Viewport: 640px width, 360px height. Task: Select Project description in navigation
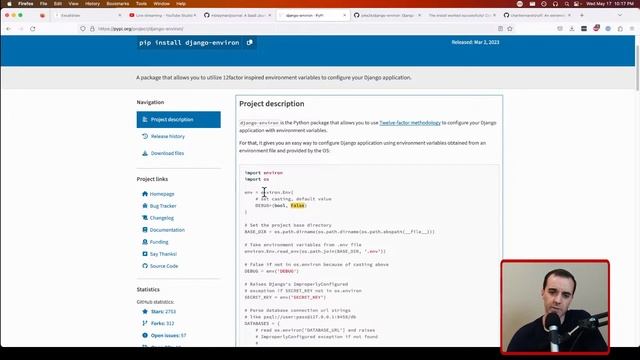tap(179, 120)
